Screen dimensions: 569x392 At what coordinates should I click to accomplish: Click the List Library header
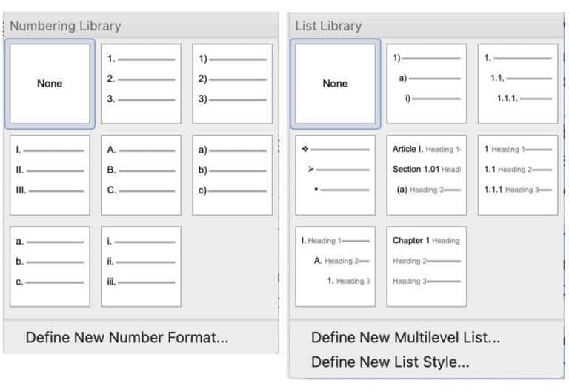(328, 26)
